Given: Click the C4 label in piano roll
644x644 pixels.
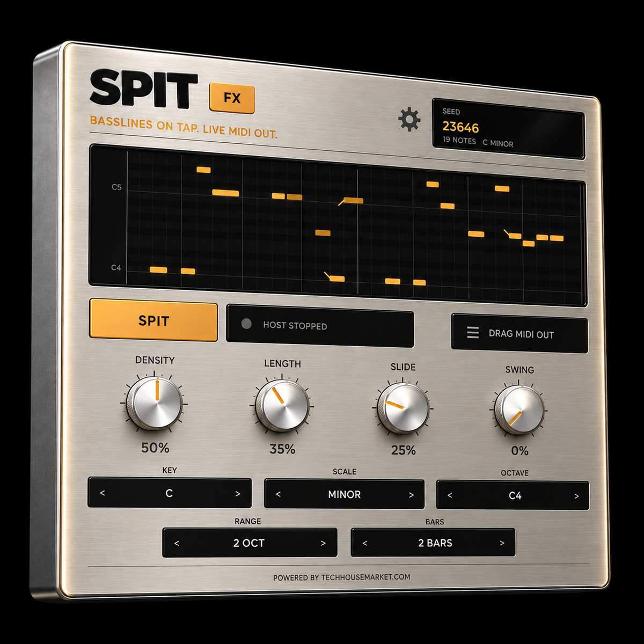Looking at the screenshot, I should pos(116,267).
